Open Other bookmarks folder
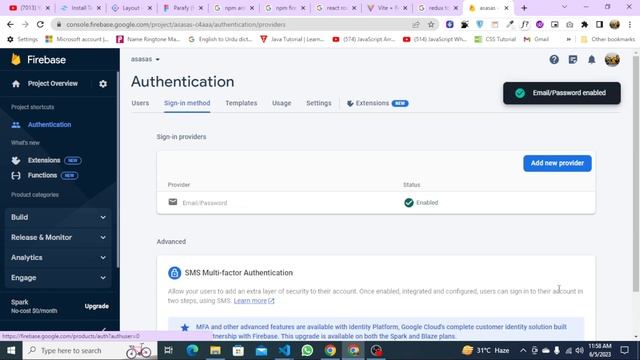 608,39
